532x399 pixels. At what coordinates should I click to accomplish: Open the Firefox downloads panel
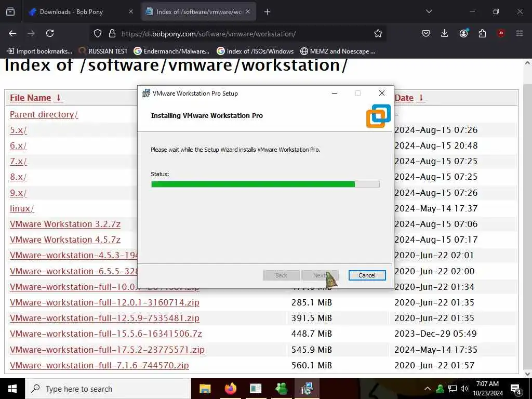coord(445,33)
